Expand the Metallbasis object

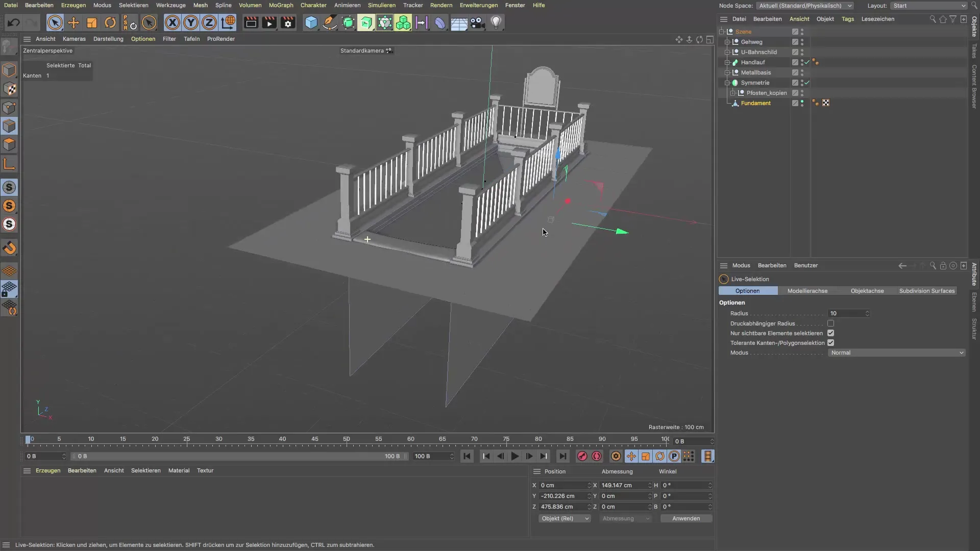click(727, 72)
